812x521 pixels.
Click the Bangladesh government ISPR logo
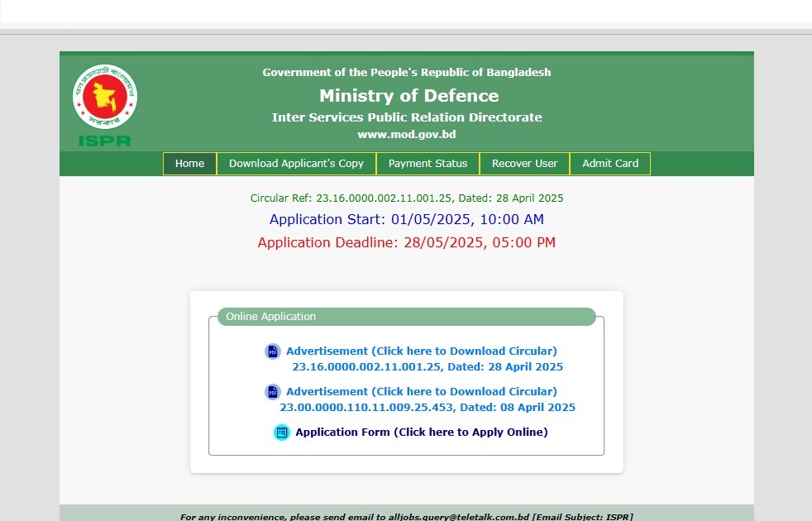point(105,106)
